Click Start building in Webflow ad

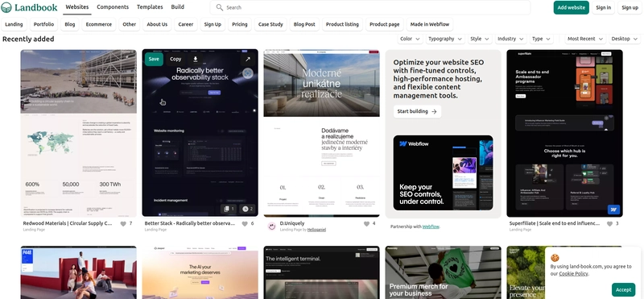point(417,111)
